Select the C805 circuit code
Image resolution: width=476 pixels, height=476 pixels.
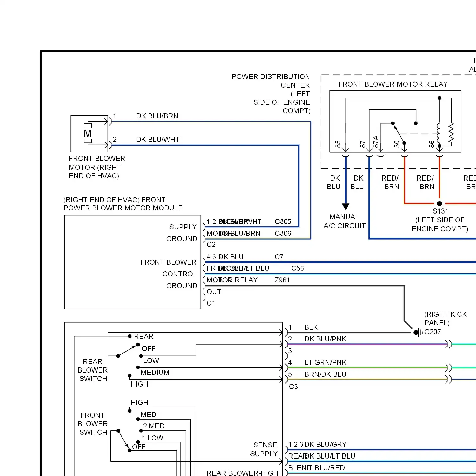coord(283,222)
